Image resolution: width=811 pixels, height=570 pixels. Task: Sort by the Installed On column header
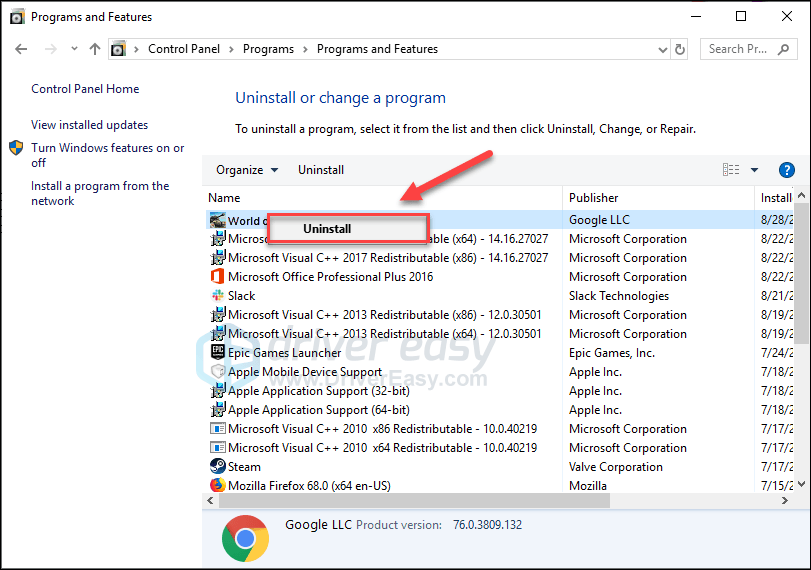775,198
